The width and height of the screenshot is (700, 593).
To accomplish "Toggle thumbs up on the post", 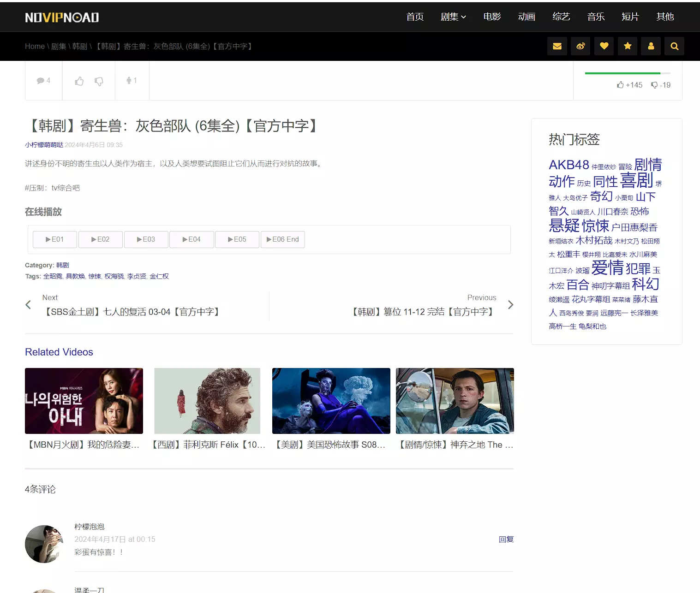I will click(79, 81).
